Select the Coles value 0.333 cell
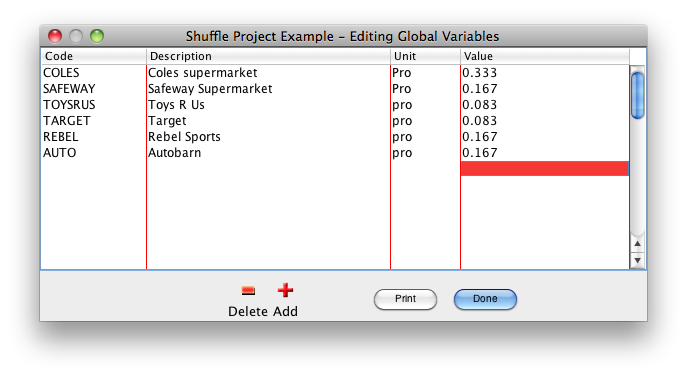The width and height of the screenshot is (687, 376). [x=545, y=73]
